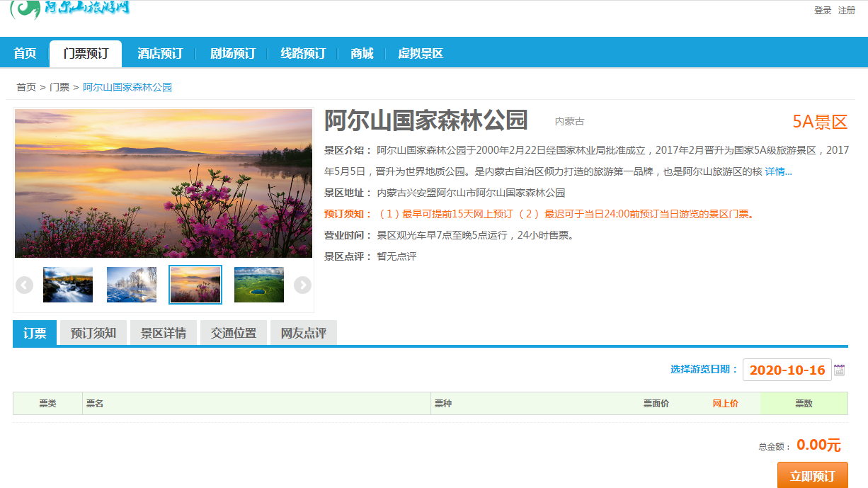Click the 景区地址 address line
Image resolution: width=868 pixels, height=488 pixels.
tap(445, 193)
